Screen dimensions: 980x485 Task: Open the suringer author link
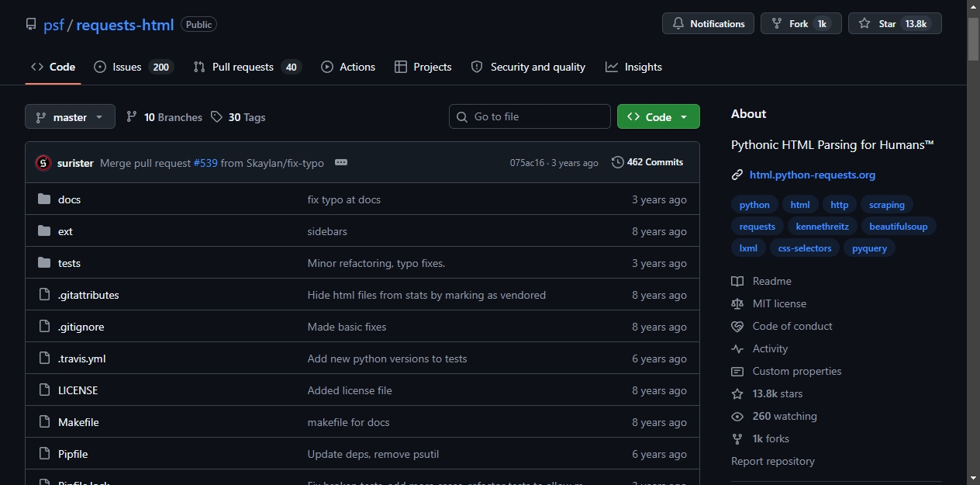pyautogui.click(x=75, y=163)
